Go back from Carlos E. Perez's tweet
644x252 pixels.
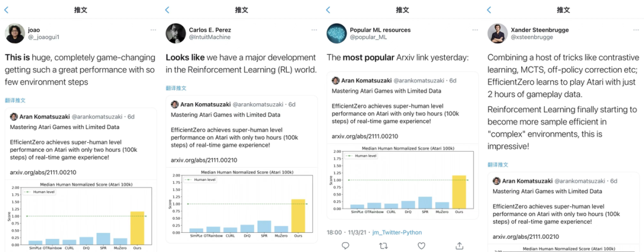[x=168, y=10]
